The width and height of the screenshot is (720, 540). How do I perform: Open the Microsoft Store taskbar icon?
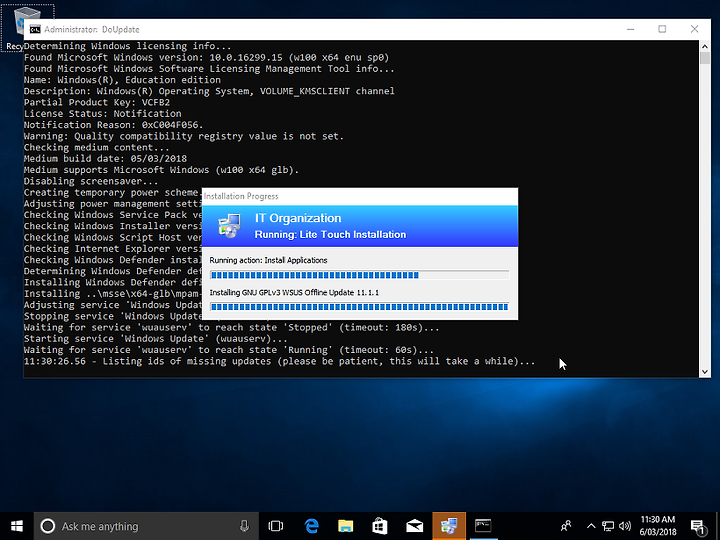click(x=380, y=526)
